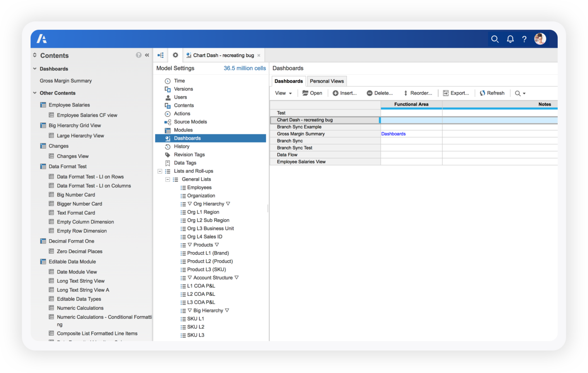The height and width of the screenshot is (373, 588).
Task: Click the notification bell
Action: (510, 39)
